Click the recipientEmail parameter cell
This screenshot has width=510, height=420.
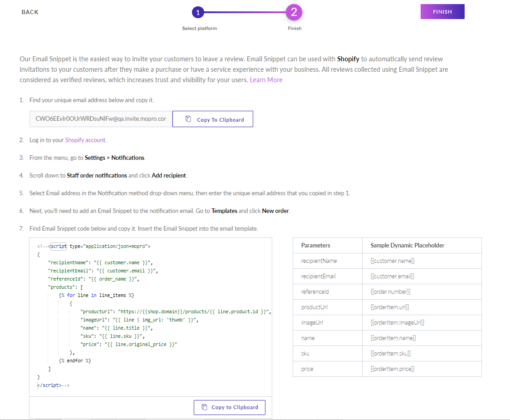328,276
